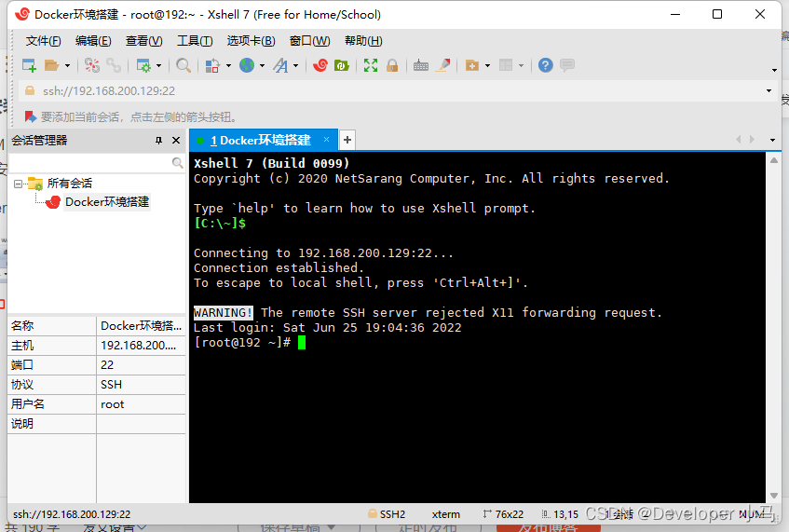Click the Open session folder icon

tap(52, 65)
